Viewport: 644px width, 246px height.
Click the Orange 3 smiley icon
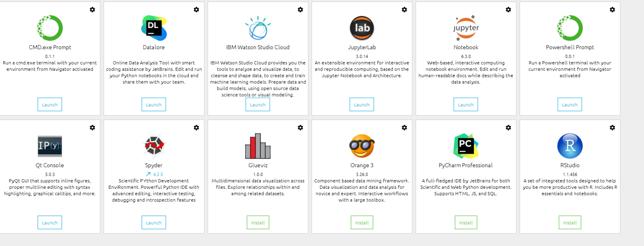(x=362, y=146)
